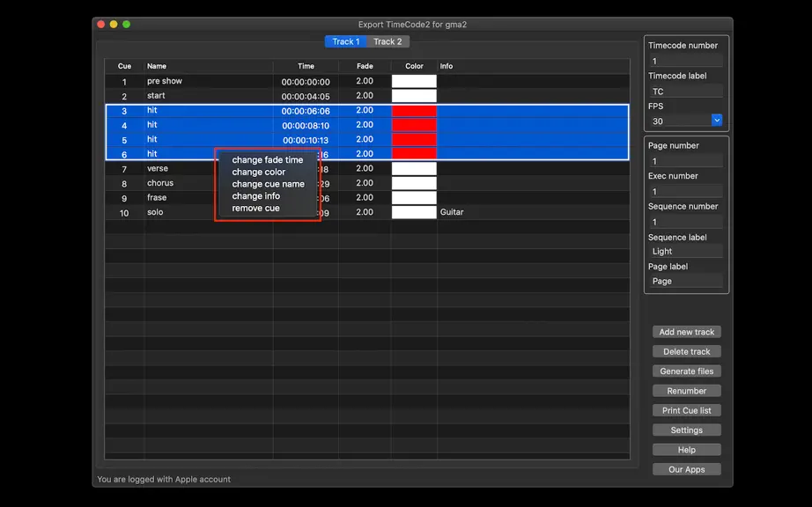The height and width of the screenshot is (507, 812).
Task: Click the red color swatch of cue 3
Action: point(414,111)
